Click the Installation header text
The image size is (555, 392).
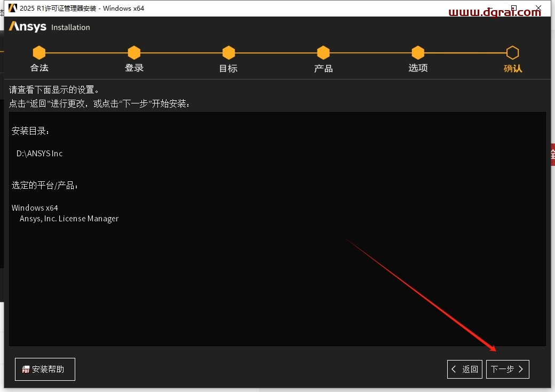(70, 27)
